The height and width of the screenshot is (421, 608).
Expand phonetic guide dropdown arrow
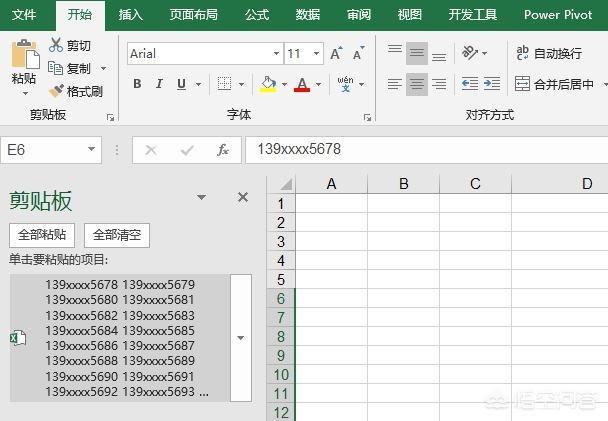point(362,84)
